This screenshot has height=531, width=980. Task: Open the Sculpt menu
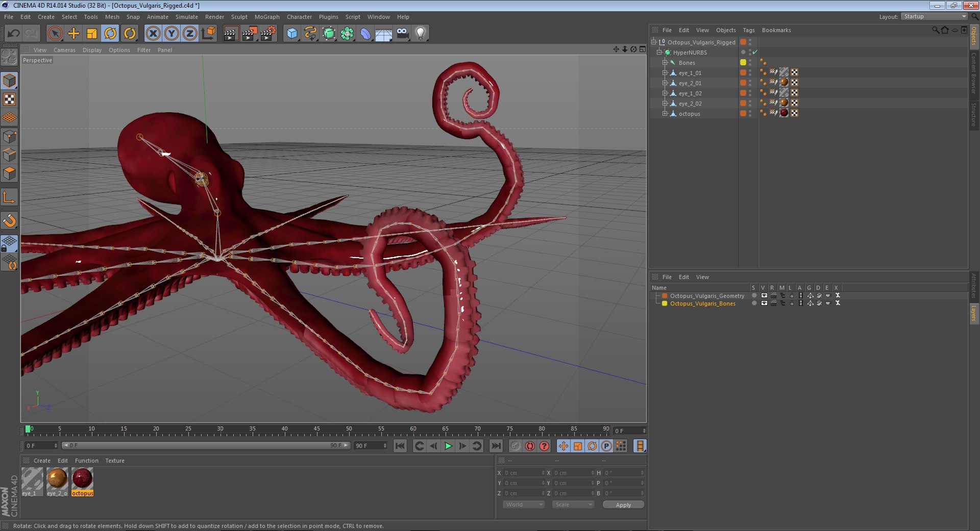239,17
